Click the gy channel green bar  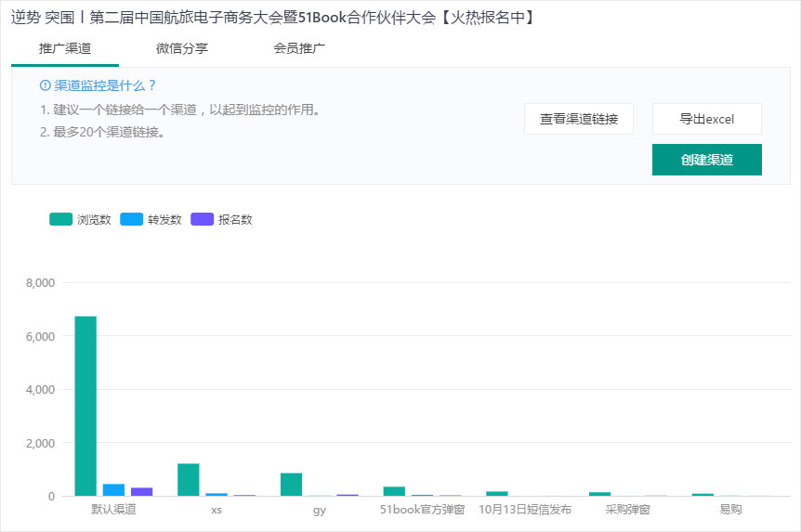[x=291, y=485]
